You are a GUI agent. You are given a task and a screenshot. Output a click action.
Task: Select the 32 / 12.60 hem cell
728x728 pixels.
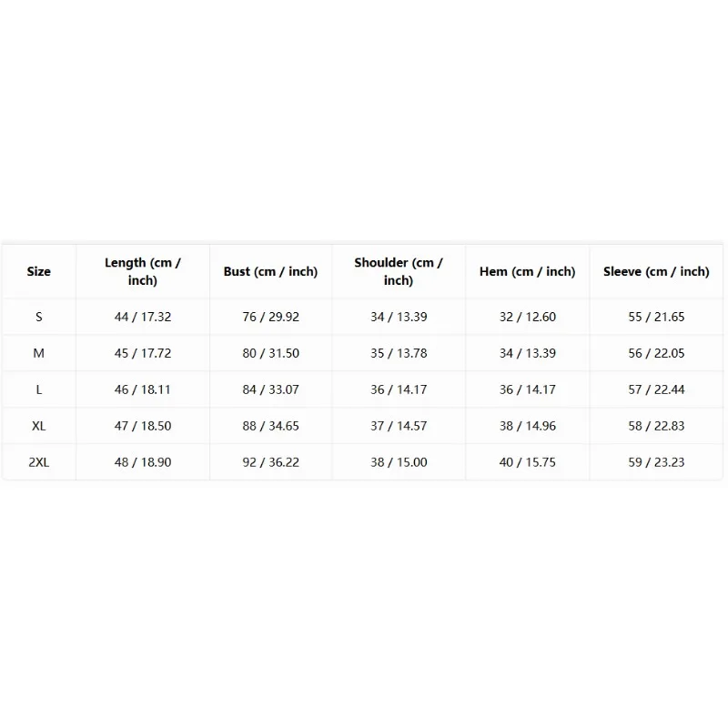click(x=528, y=317)
